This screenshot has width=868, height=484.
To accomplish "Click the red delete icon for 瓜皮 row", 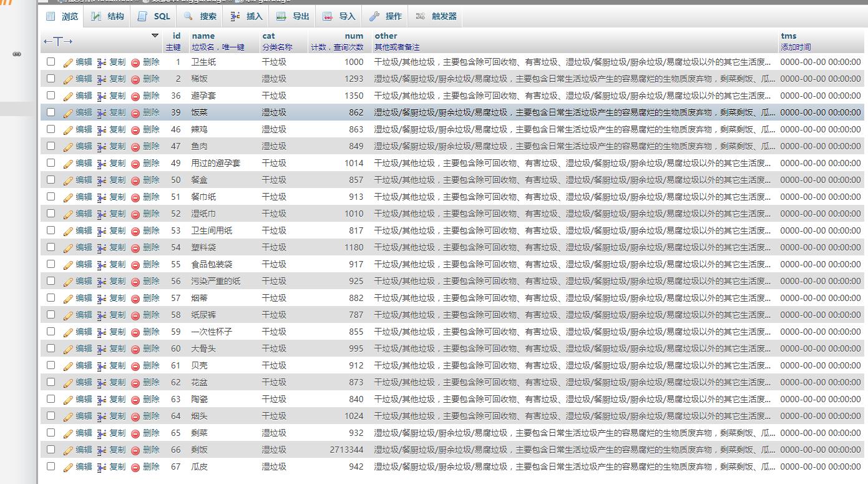I will pyautogui.click(x=135, y=467).
